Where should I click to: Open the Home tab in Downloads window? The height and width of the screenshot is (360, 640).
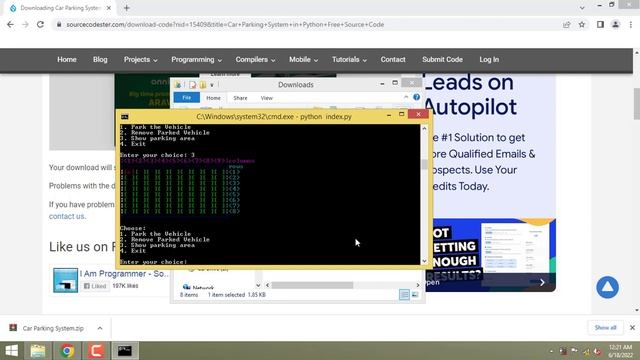[x=213, y=98]
